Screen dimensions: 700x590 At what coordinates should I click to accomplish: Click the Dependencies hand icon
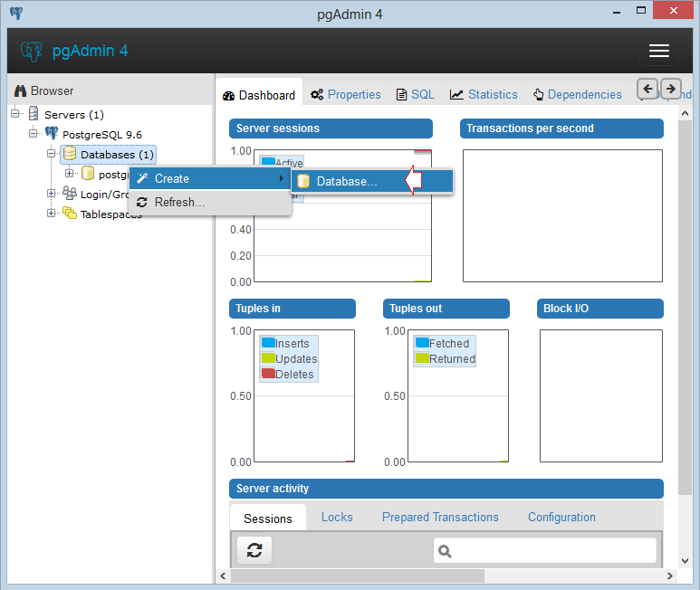point(539,94)
